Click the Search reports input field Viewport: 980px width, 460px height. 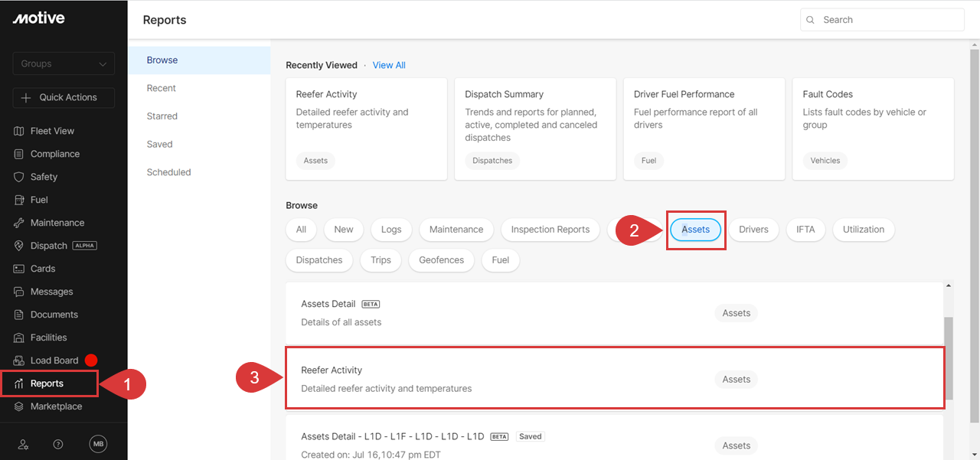click(888, 20)
